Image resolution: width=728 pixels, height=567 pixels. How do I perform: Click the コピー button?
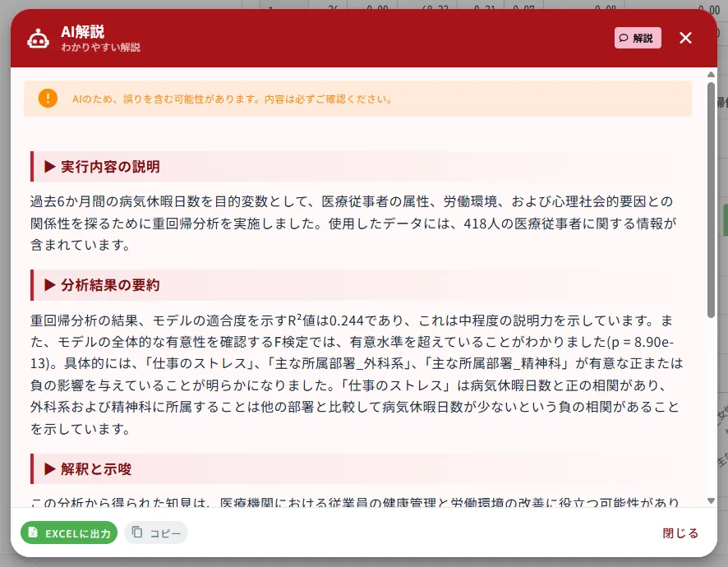[156, 533]
